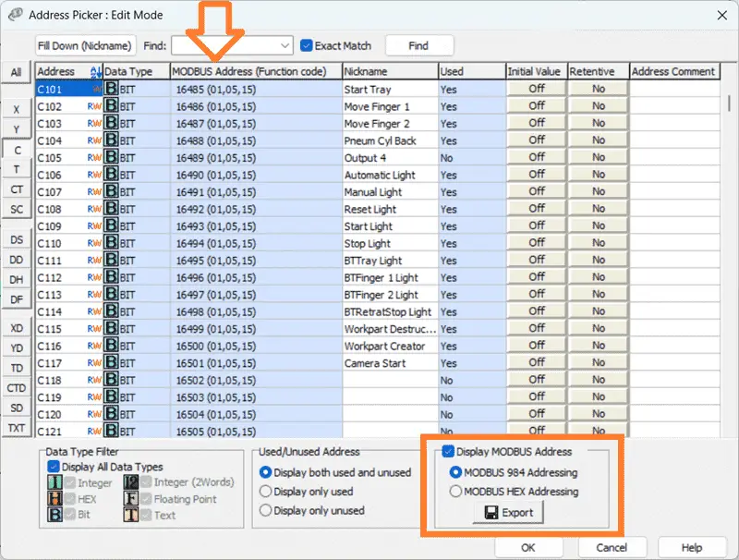Open the Find dropdown list
The height and width of the screenshot is (560, 739).
(285, 45)
